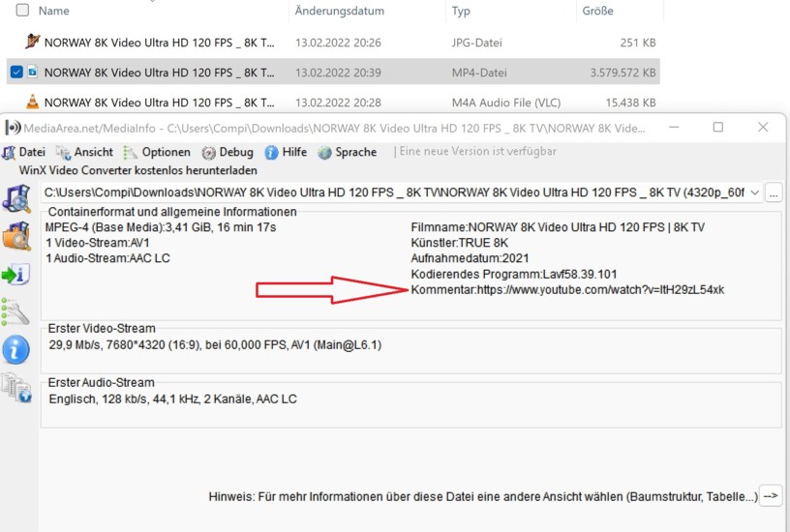
Task: Click the blue info about icon
Action: (15, 350)
